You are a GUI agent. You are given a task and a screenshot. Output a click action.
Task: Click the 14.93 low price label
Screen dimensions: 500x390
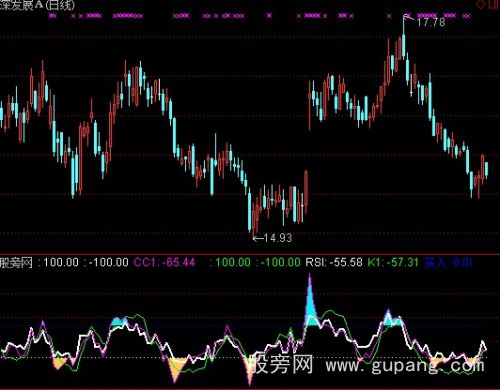(x=278, y=238)
